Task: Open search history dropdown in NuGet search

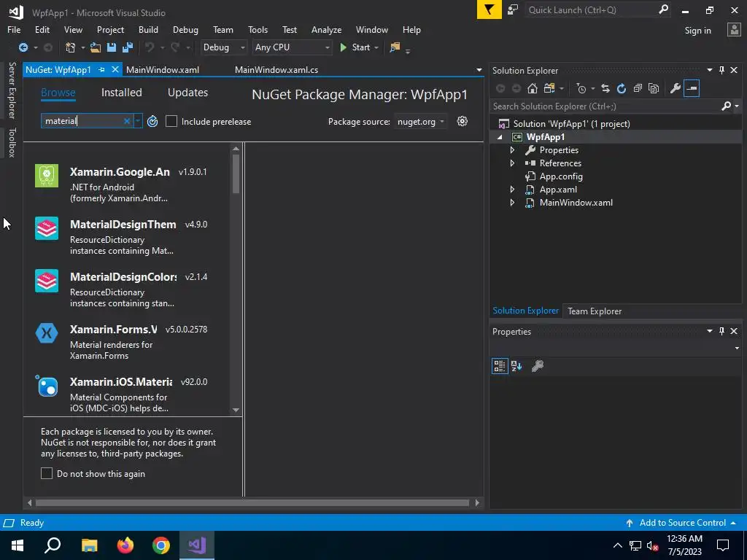Action: click(138, 121)
